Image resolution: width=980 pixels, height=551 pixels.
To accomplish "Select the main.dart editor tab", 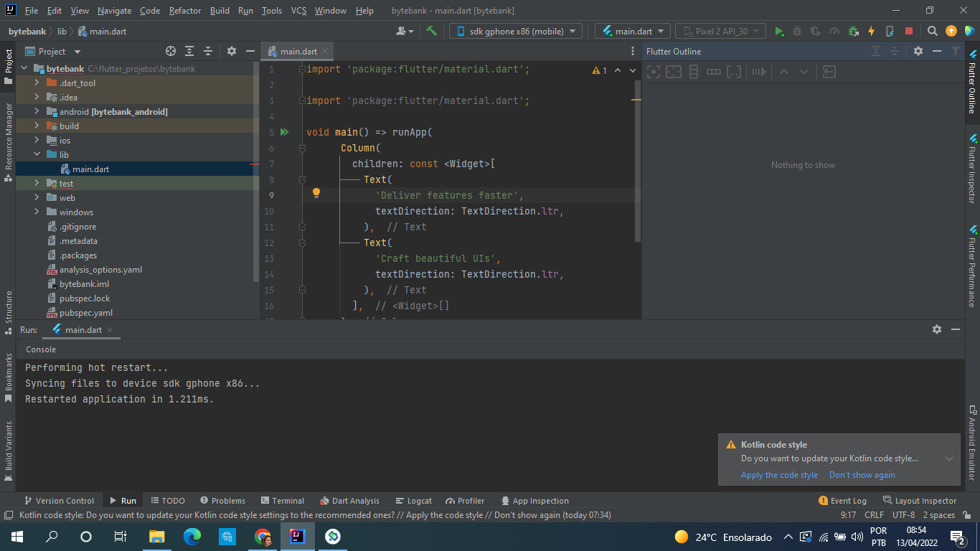I will [298, 51].
